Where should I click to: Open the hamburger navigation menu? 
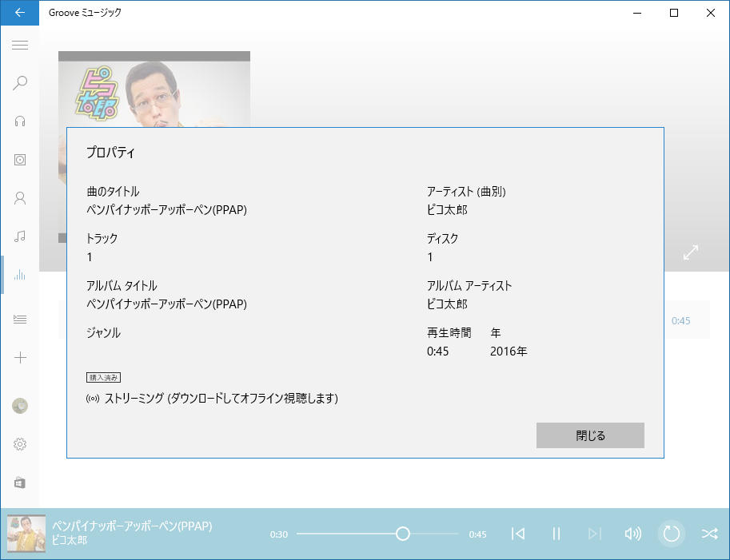click(19, 45)
